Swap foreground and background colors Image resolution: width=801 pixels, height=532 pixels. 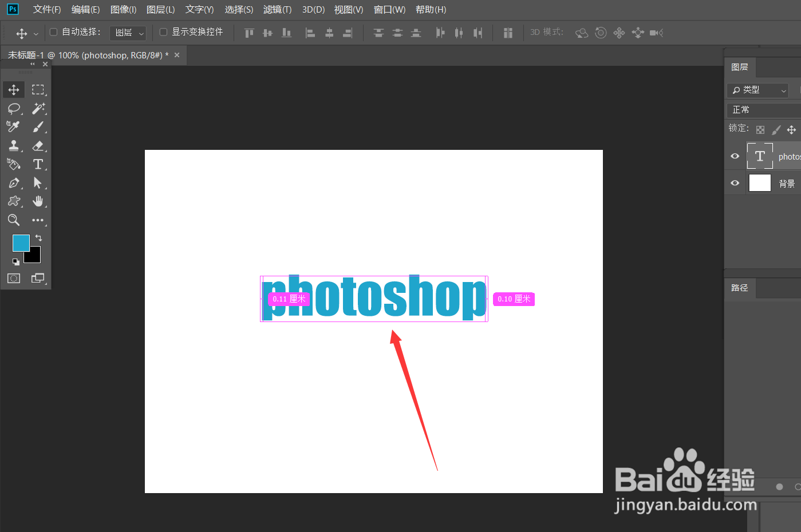click(38, 237)
